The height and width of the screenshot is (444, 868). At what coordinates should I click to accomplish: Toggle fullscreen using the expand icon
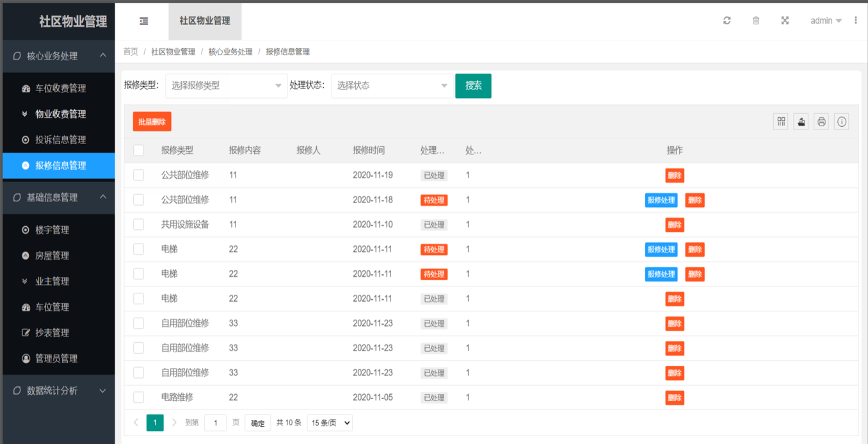point(785,21)
